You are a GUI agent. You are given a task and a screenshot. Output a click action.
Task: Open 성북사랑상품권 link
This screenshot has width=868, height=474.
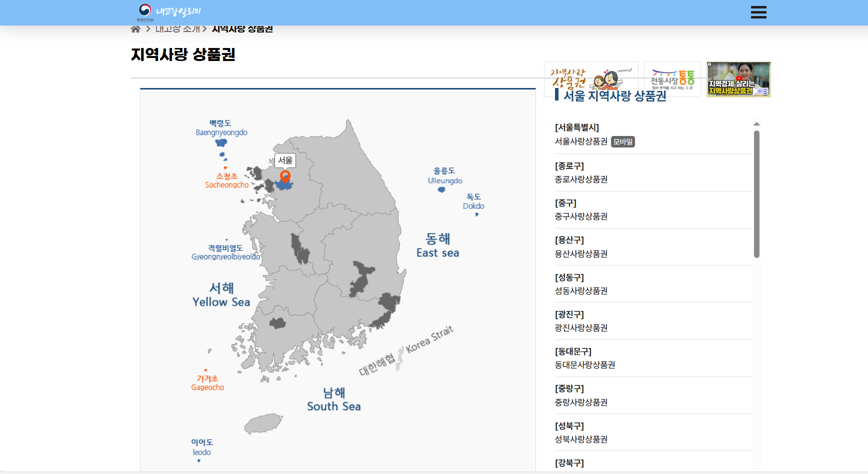pyautogui.click(x=581, y=439)
